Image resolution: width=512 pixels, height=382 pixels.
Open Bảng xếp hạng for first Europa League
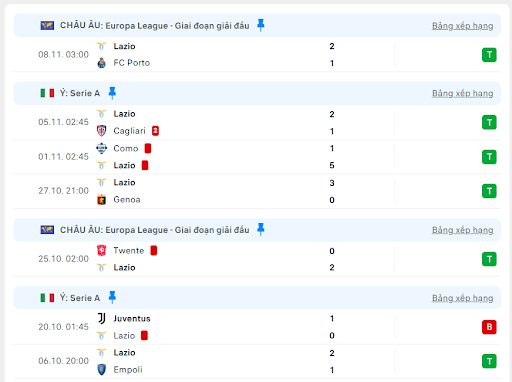pos(462,26)
